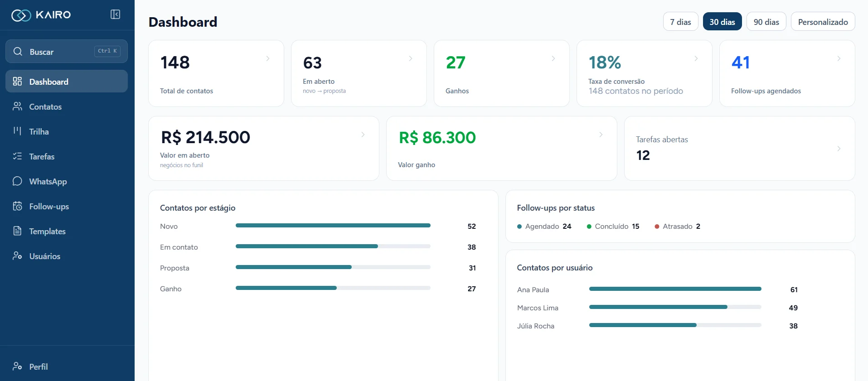Click the R$ 86.300 amount
The height and width of the screenshot is (381, 868).
[437, 137]
